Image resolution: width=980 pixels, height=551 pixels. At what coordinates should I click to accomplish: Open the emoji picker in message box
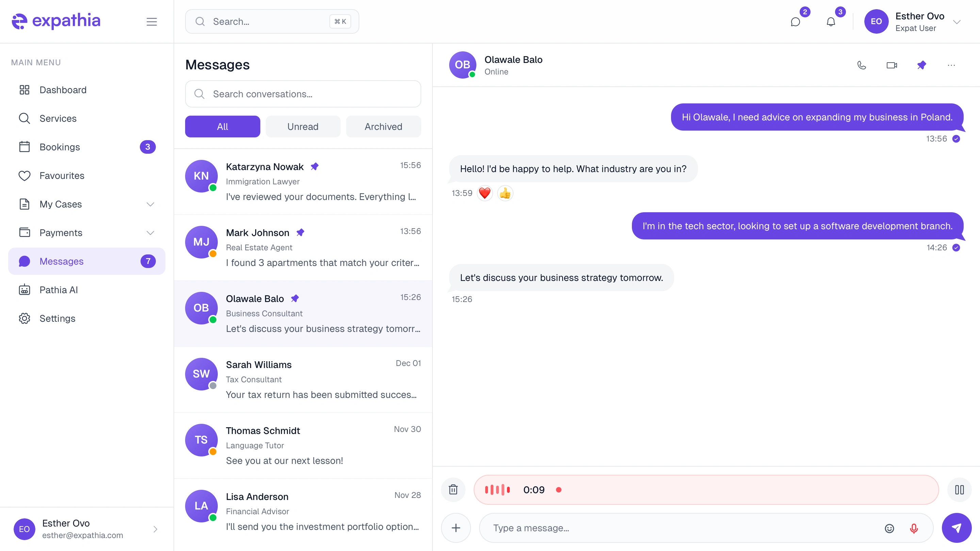pyautogui.click(x=889, y=528)
